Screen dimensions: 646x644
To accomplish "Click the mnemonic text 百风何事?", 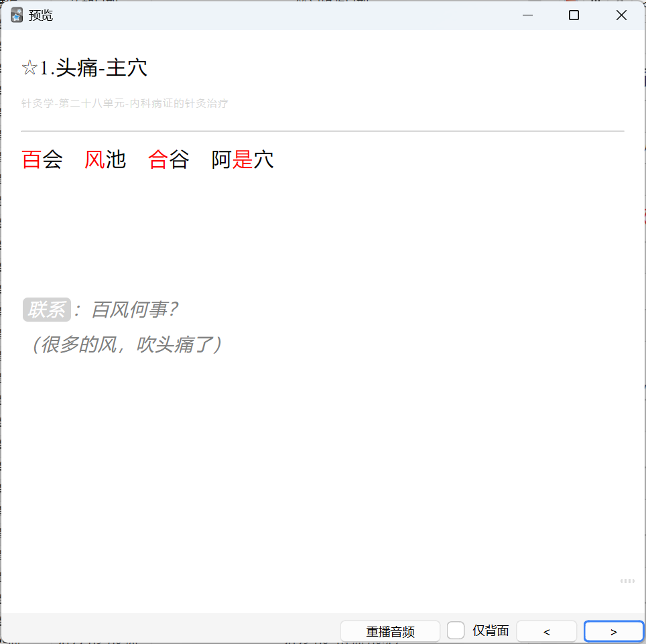I will point(134,310).
